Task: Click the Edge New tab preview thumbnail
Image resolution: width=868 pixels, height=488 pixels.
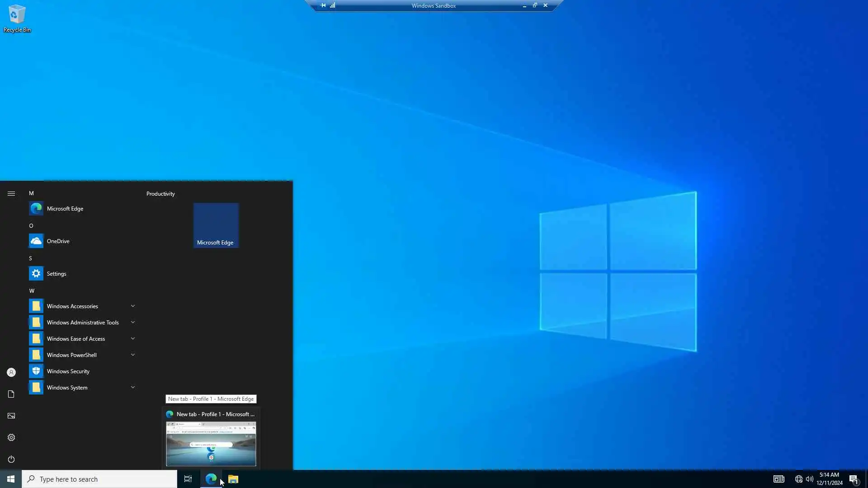Action: 211,443
